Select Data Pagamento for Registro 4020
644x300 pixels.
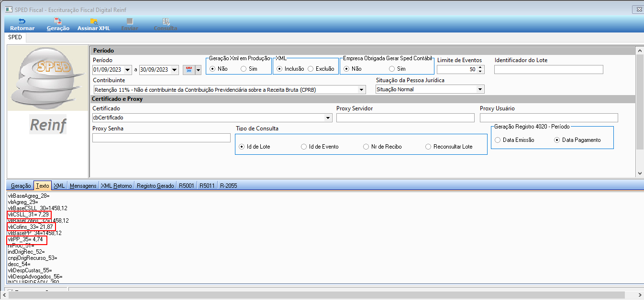pyautogui.click(x=557, y=140)
